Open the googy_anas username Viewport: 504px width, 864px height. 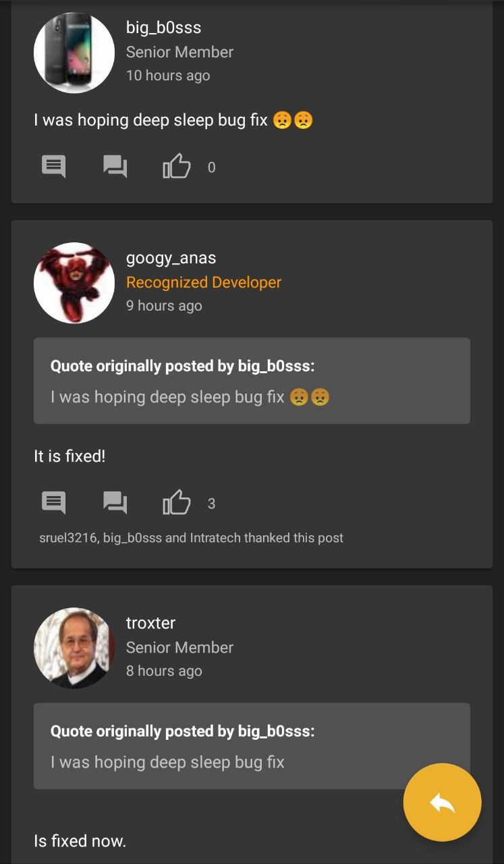(x=171, y=259)
